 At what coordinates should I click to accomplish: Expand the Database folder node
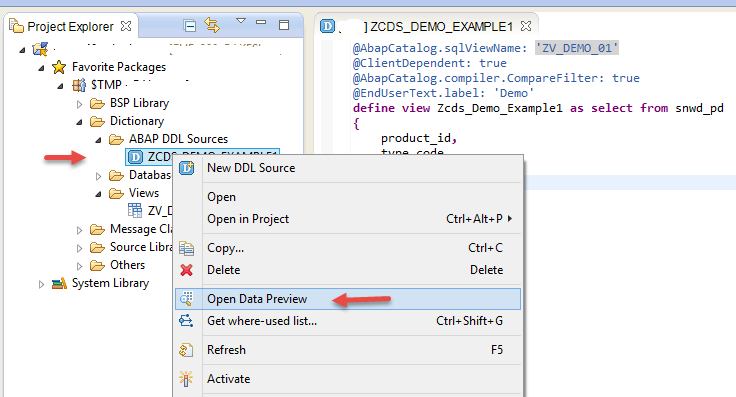(98, 176)
